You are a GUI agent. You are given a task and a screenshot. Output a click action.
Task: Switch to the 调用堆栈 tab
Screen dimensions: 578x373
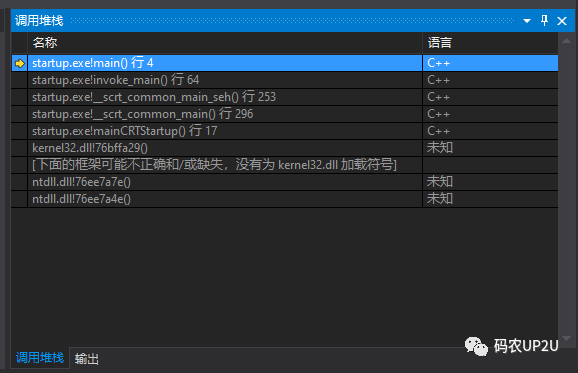click(x=40, y=358)
